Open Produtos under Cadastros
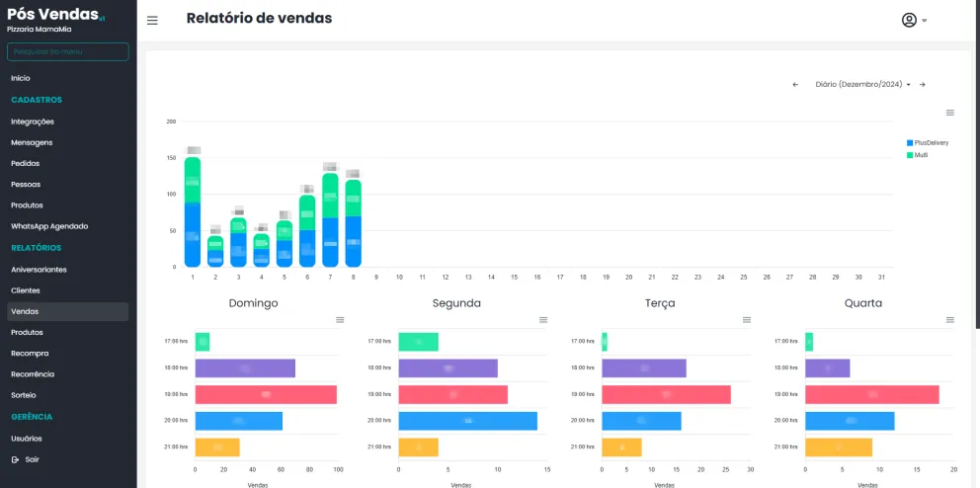The height and width of the screenshot is (488, 980). 27,204
